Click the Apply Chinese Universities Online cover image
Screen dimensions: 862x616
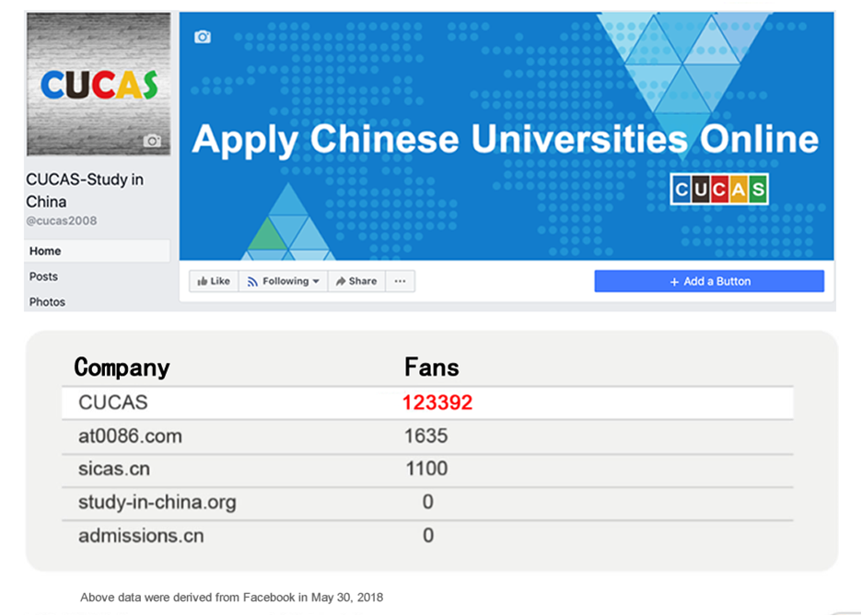tap(507, 136)
